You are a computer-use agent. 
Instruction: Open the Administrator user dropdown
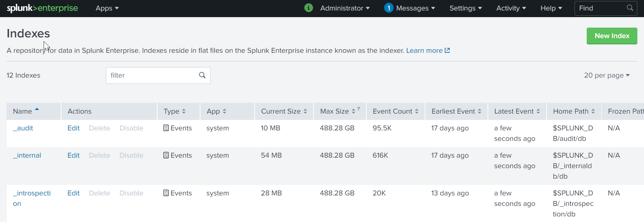[345, 8]
